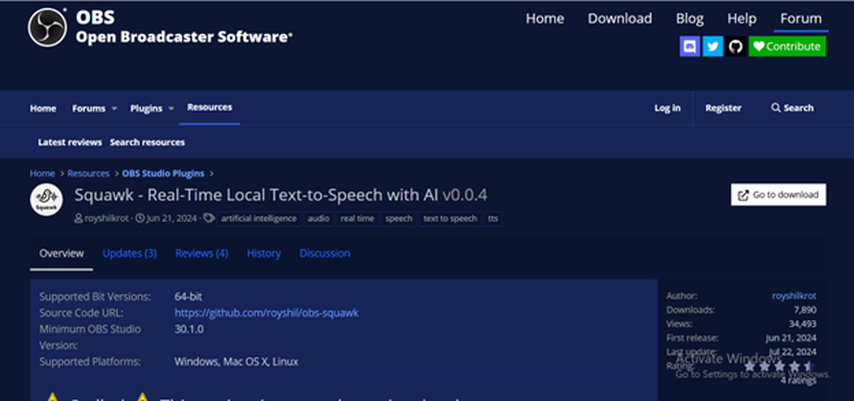This screenshot has width=854, height=401.
Task: Click the Squawk plugin title text
Action: 281,195
